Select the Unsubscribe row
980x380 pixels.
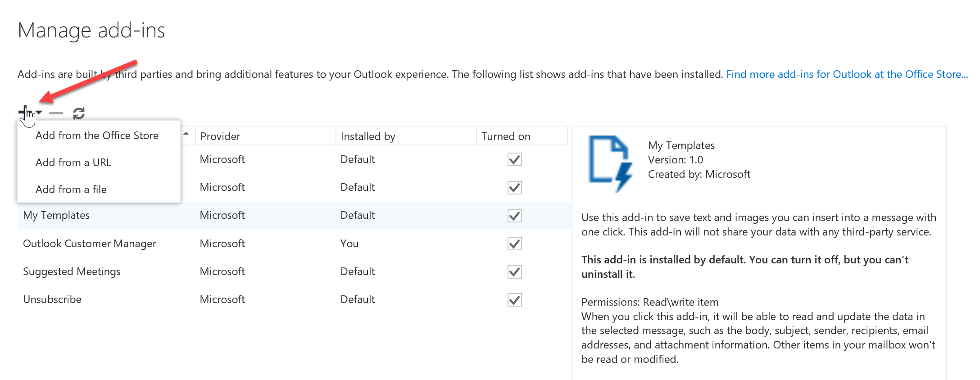click(x=295, y=299)
